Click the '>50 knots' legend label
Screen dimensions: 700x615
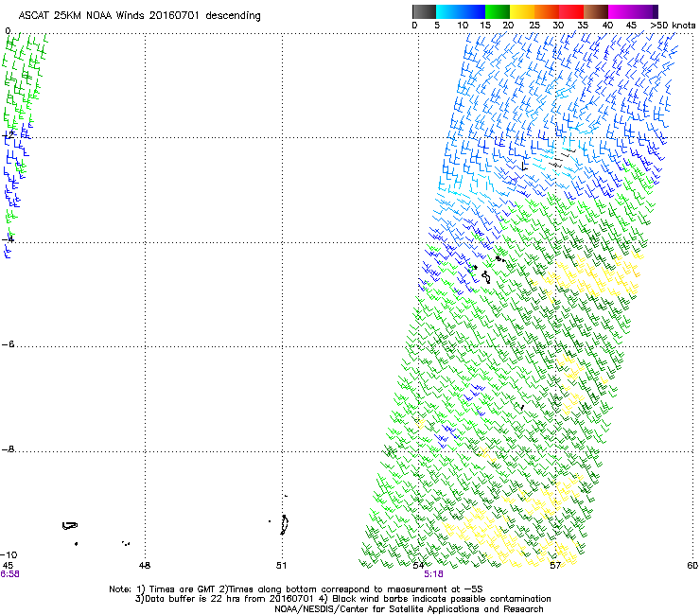673,26
